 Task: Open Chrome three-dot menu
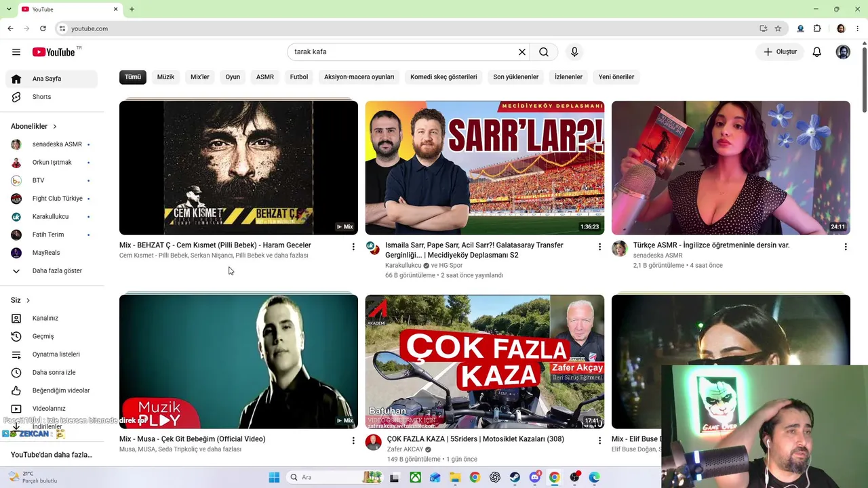[x=859, y=28]
